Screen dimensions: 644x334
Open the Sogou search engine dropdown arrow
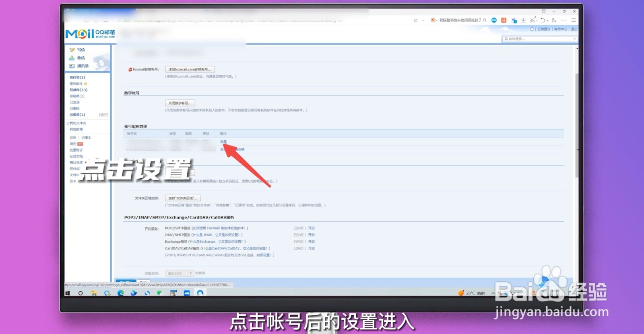437,20
